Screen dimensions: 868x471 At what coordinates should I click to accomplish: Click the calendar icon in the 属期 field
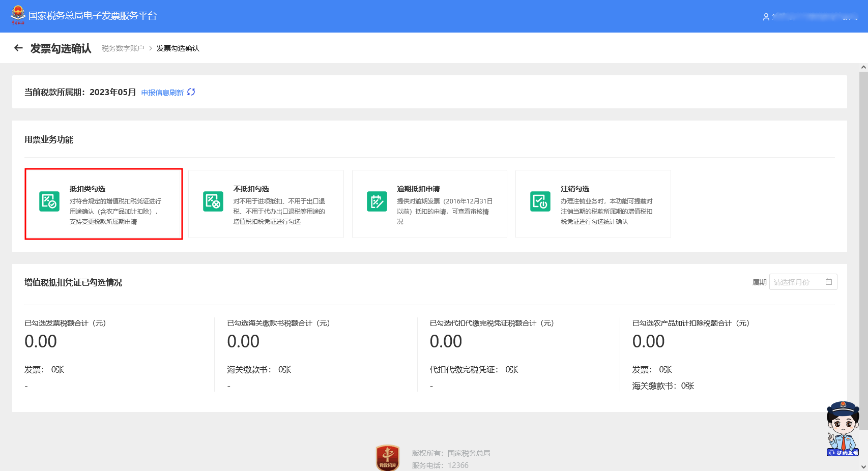point(829,282)
